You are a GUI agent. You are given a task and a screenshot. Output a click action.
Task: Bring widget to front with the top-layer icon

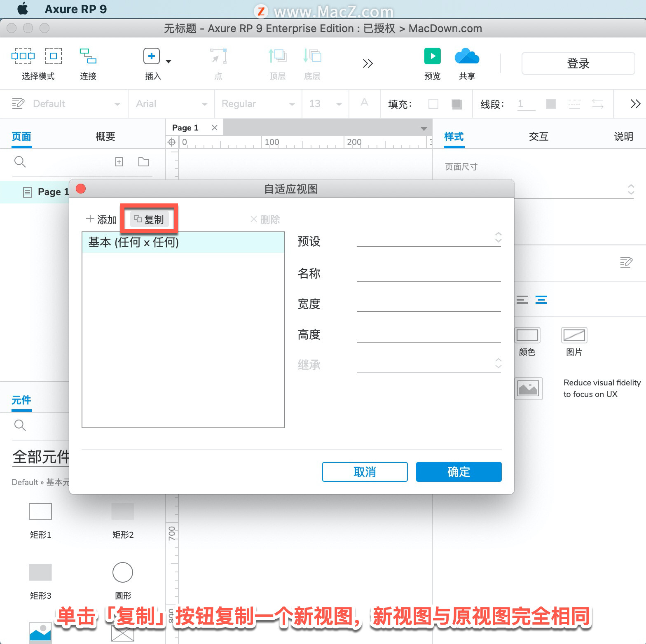coord(278,56)
